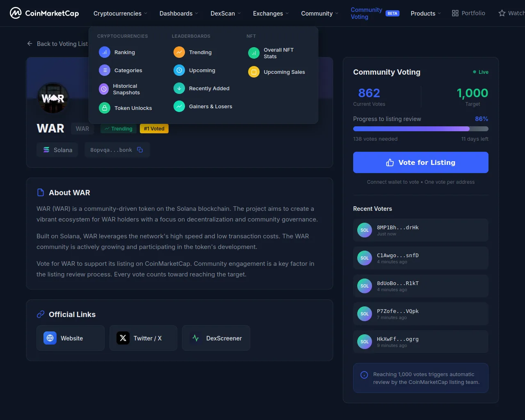Click the Recently Added arrow icon
This screenshot has height=420, width=525.
(x=179, y=89)
